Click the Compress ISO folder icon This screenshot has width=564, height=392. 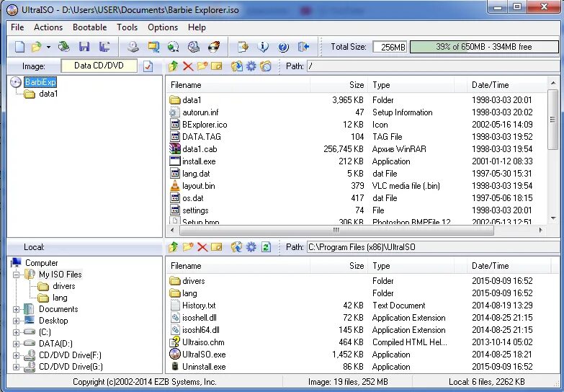coord(153,47)
